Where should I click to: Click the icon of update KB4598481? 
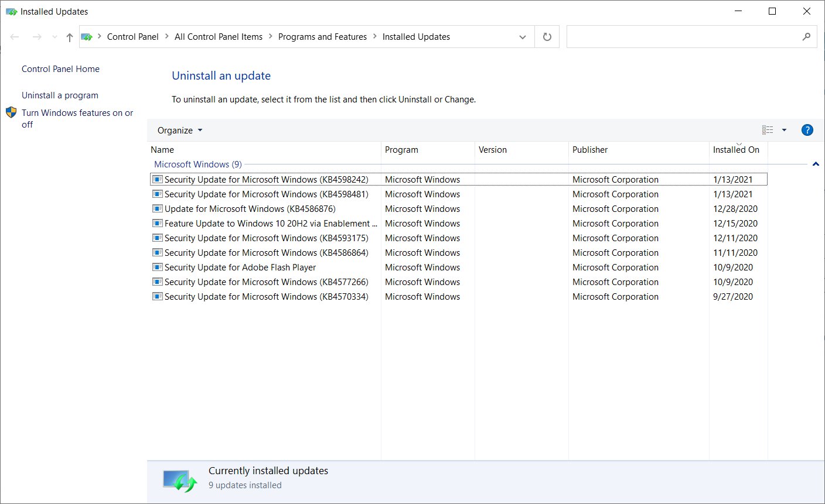click(x=157, y=194)
